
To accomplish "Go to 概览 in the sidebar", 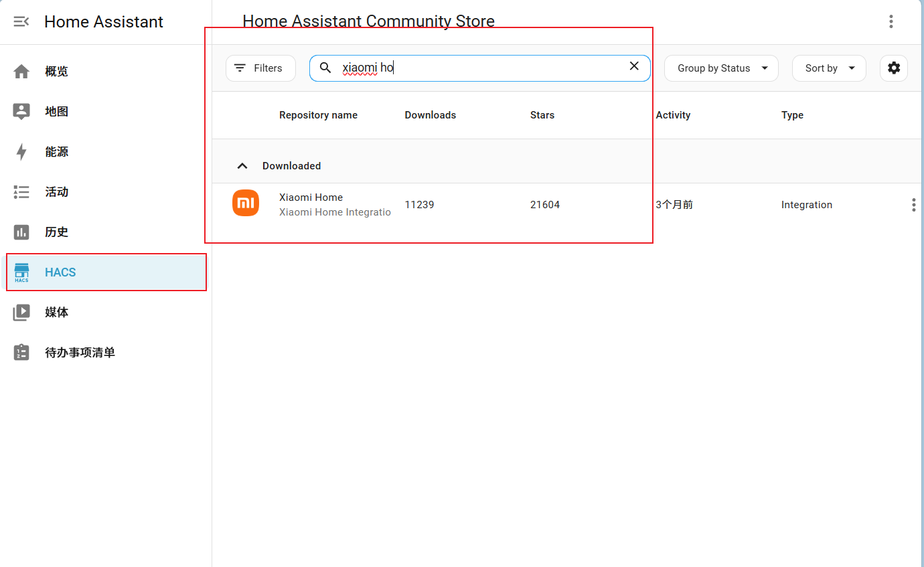I will (57, 72).
